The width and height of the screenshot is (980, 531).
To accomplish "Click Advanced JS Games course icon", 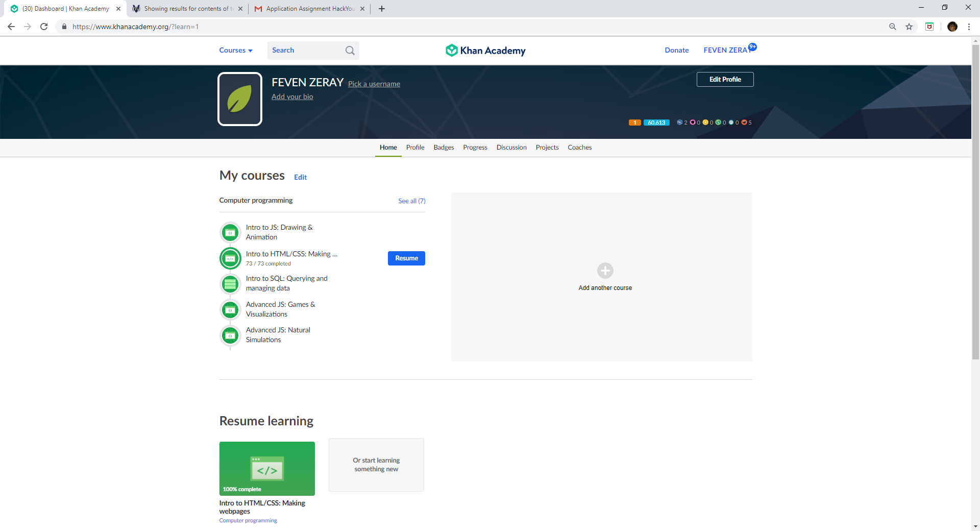I will pos(230,309).
